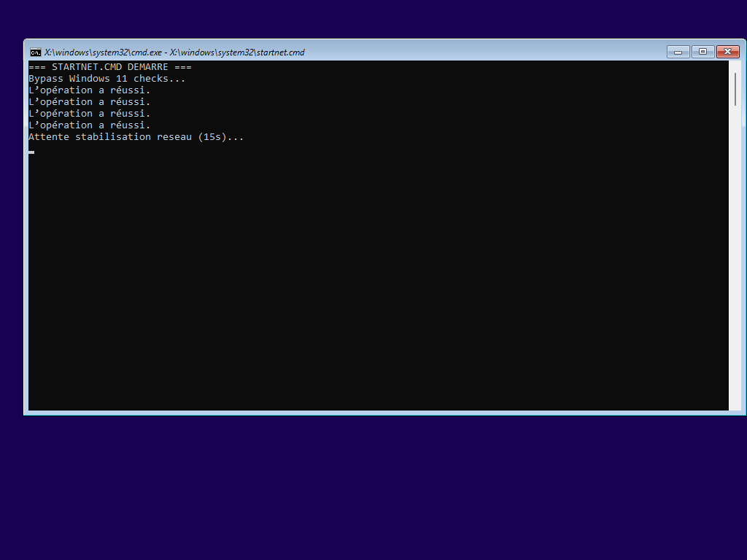This screenshot has height=560, width=747.
Task: Click the second "L'opération a réussi." line
Action: click(89, 102)
